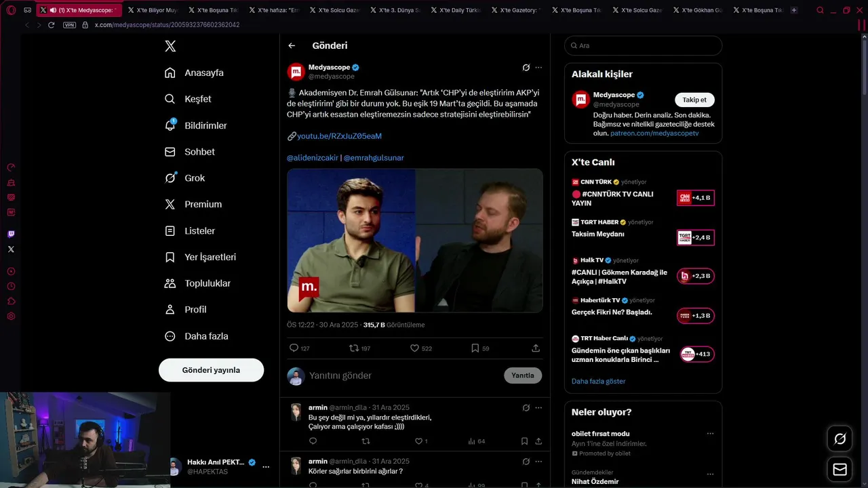Switch to X'te Daily Türkiç tab
This screenshot has width=868, height=488.
[x=456, y=10]
